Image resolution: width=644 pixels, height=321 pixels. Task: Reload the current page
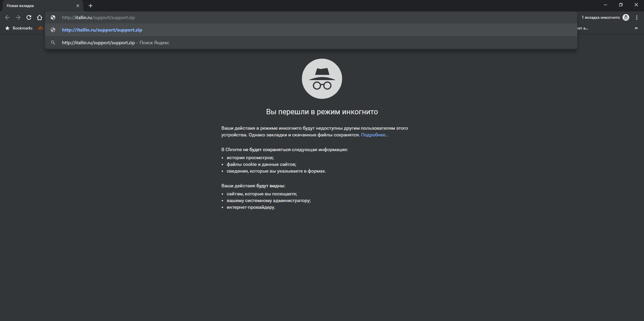coord(29,17)
